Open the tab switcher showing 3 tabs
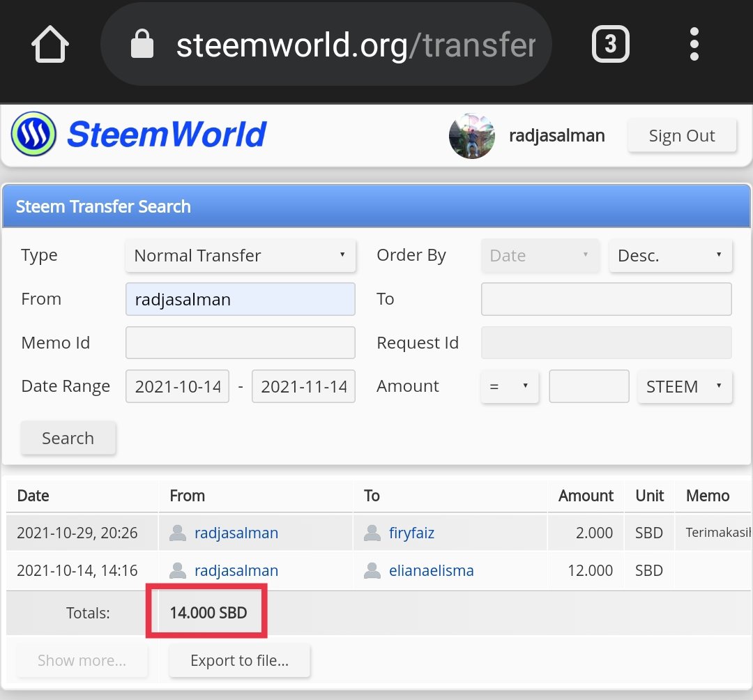753x700 pixels. (x=610, y=44)
